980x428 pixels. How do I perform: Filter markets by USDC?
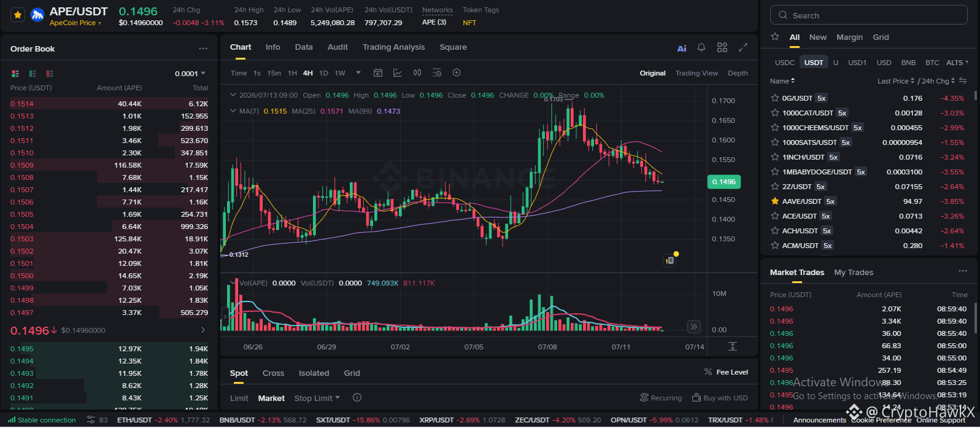(x=784, y=63)
